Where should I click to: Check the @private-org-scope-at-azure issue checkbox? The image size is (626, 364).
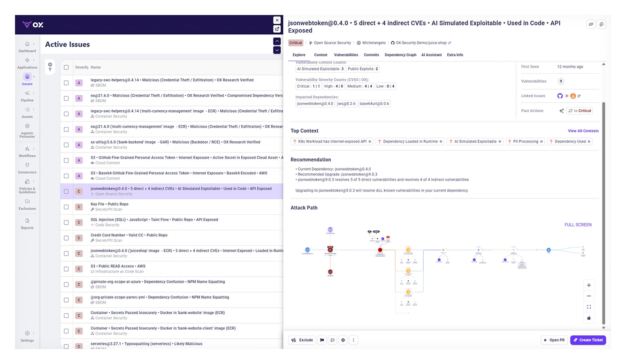pyautogui.click(x=66, y=284)
